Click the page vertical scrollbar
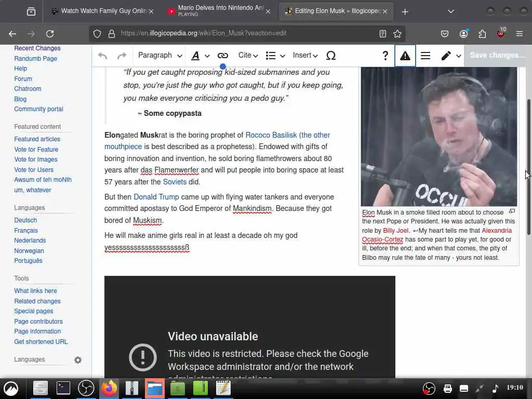This screenshot has height=399, width=532. pos(528,167)
